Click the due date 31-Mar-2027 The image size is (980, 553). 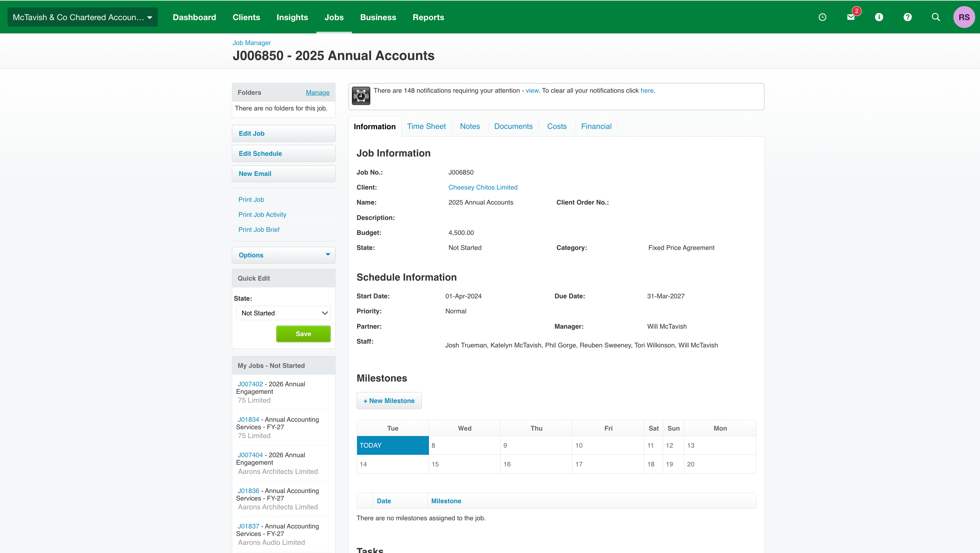666,296
